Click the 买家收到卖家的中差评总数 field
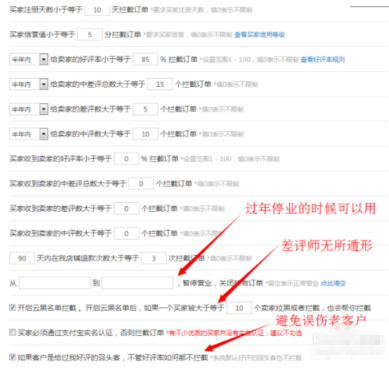Image resolution: width=389 pixels, height=369 pixels. pyautogui.click(x=141, y=184)
